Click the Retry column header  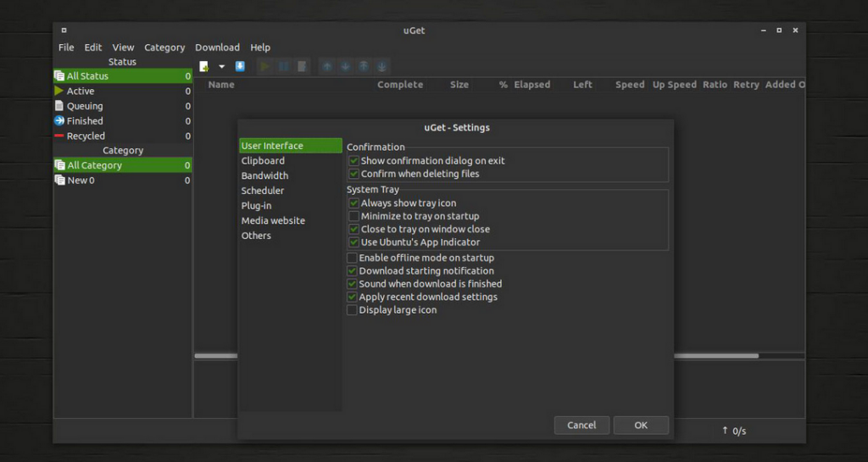coord(746,85)
